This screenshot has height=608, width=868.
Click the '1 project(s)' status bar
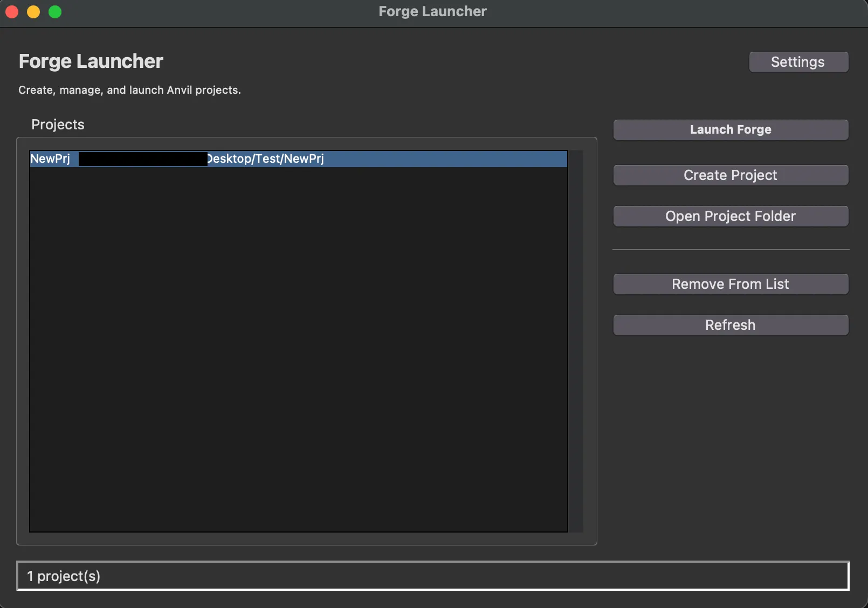pos(433,576)
